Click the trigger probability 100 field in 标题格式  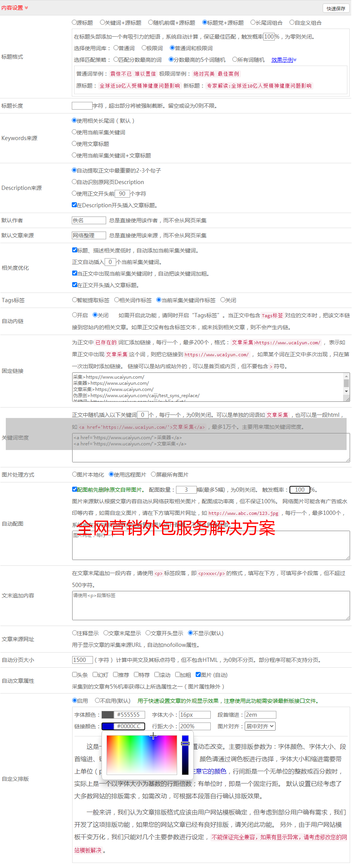click(x=269, y=37)
